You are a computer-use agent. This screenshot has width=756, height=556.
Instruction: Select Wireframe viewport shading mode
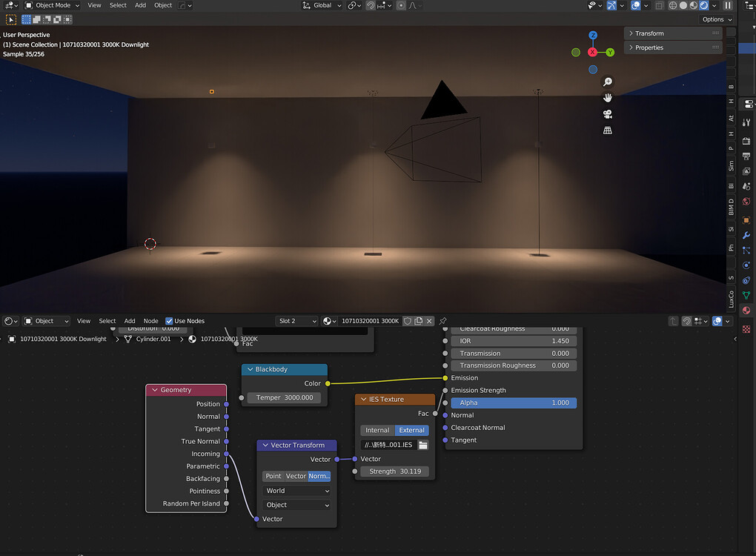pos(672,5)
